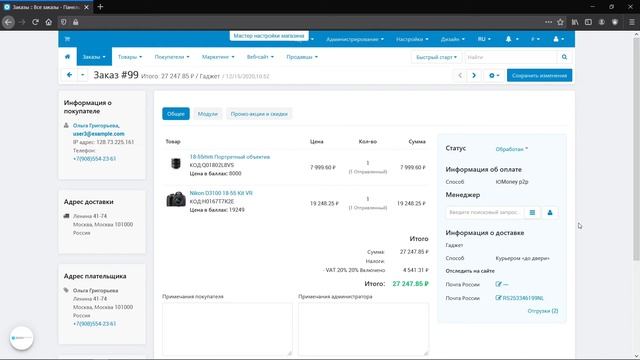
Task: Focus the manager search input field
Action: tap(484, 212)
